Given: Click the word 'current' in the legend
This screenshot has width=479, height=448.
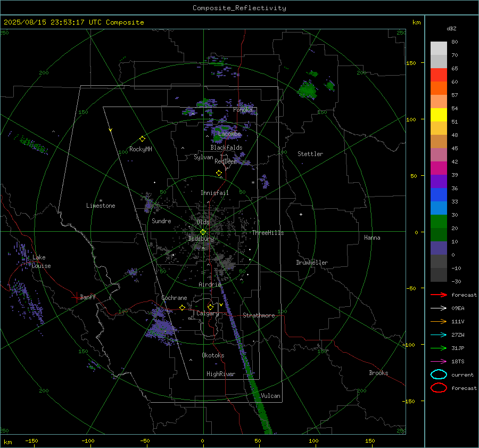Looking at the screenshot, I should (x=463, y=374).
